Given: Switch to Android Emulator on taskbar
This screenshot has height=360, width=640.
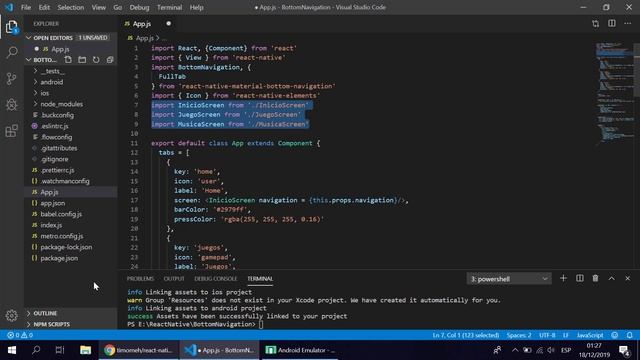Looking at the screenshot, I should tap(300, 350).
